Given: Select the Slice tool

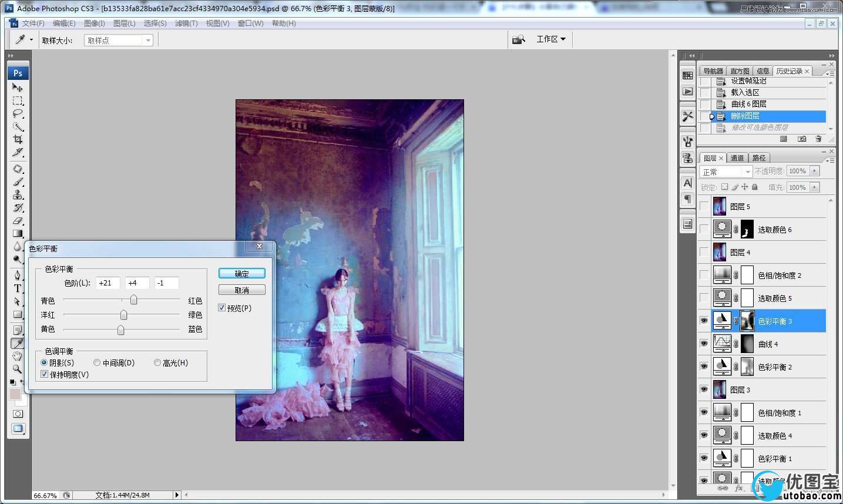Looking at the screenshot, I should (18, 152).
